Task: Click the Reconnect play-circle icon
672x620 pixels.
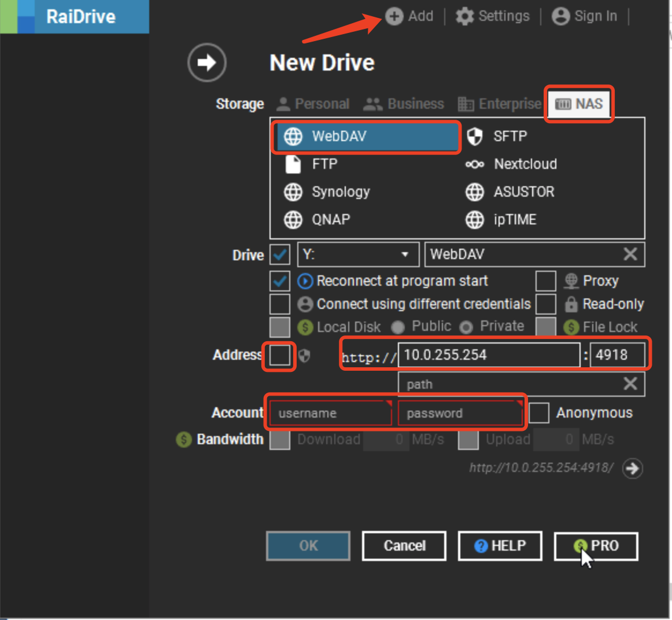Action: (x=305, y=281)
